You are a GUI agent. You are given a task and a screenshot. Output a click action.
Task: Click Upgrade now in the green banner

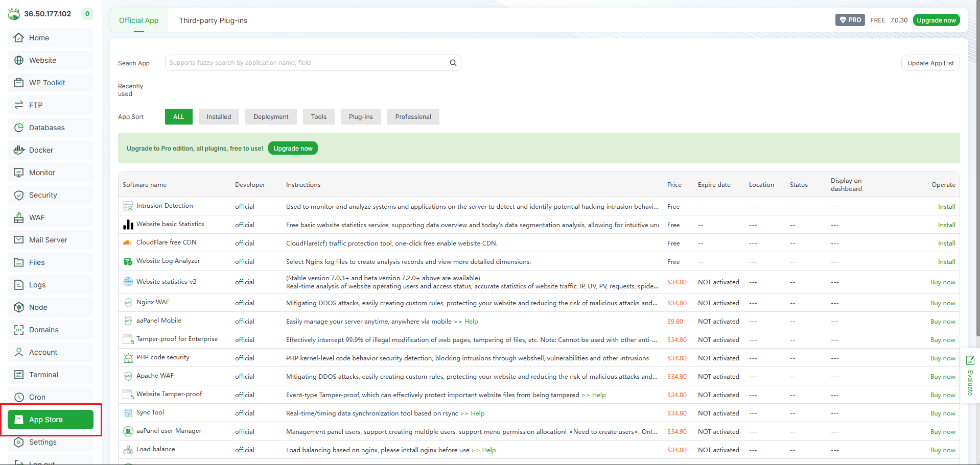tap(293, 149)
